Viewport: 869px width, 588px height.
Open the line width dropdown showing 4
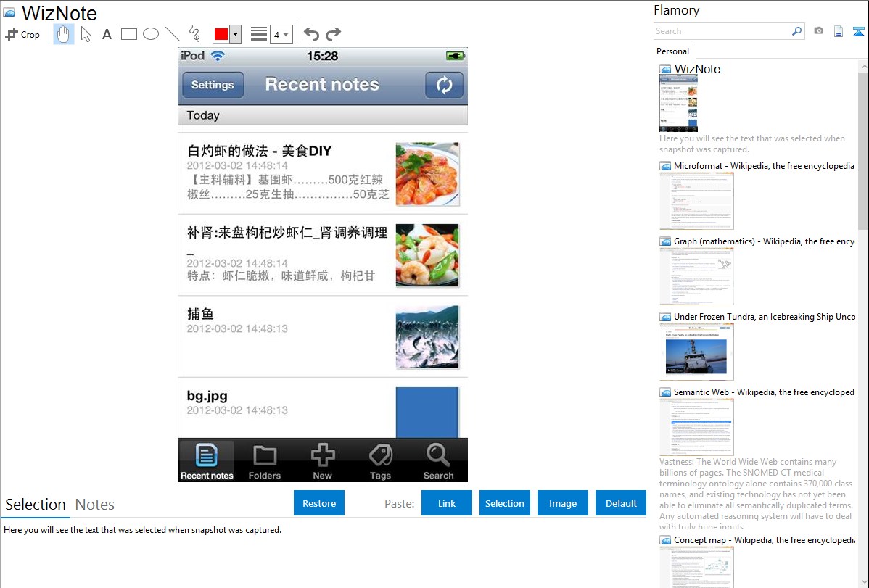[x=281, y=34]
